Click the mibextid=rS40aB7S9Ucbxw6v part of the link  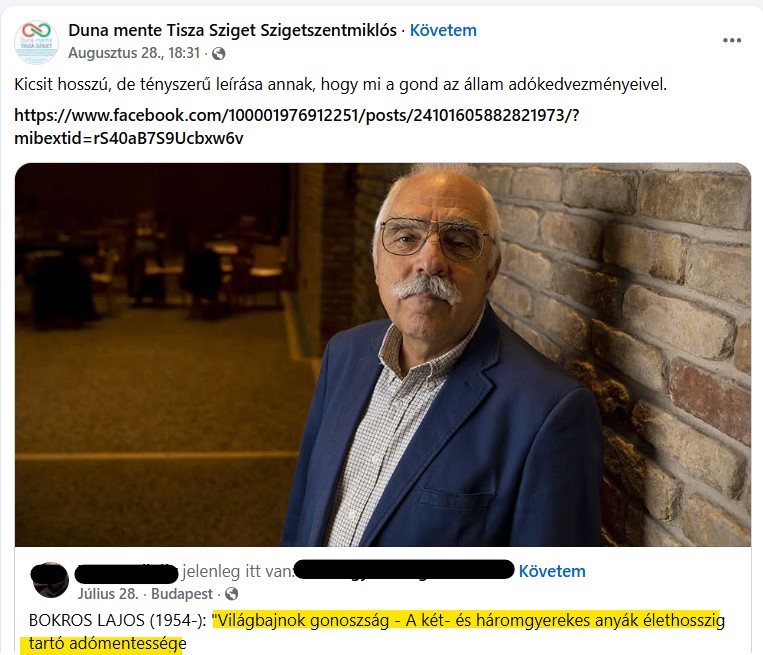tap(128, 138)
